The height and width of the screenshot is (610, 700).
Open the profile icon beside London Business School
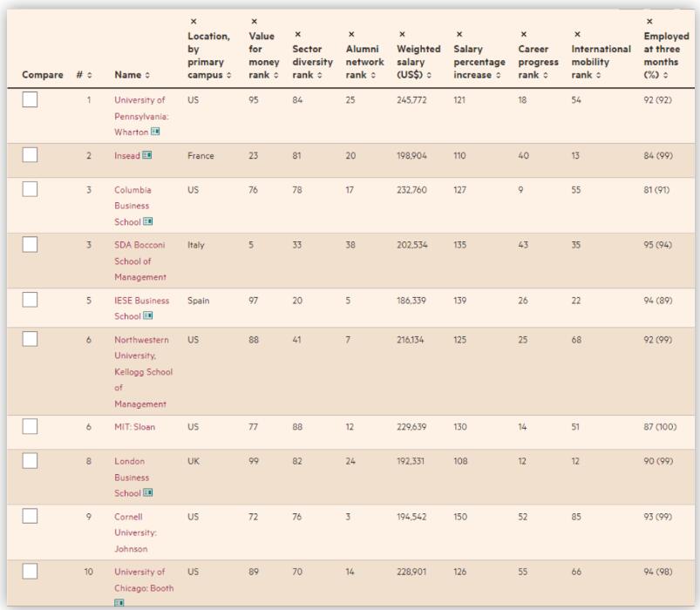coord(148,492)
